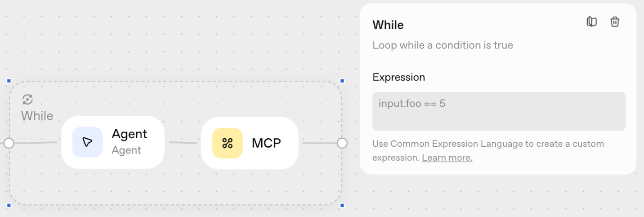The image size is (644, 217).
Task: Open the docs book icon in While panel
Action: 592,22
